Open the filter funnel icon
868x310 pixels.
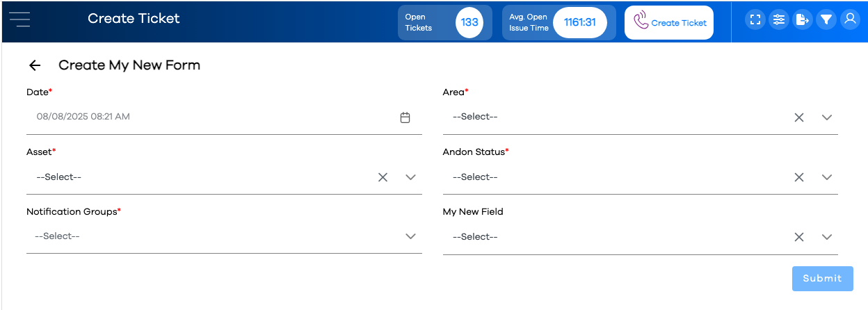tap(826, 19)
